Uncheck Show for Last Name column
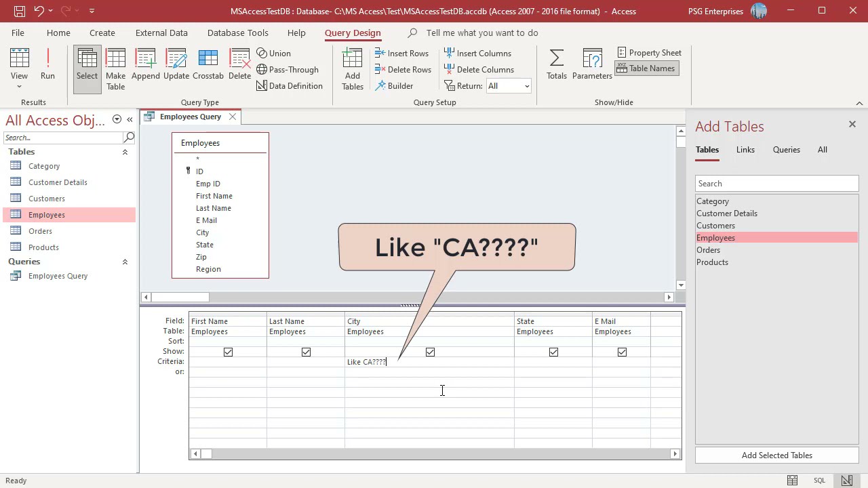Screen dimensions: 868x488 coord(306,352)
